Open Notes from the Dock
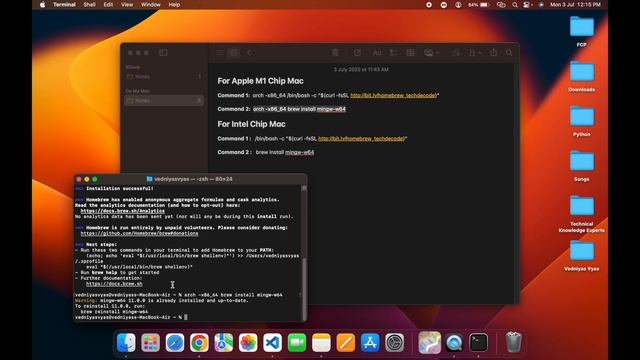 [x=321, y=342]
